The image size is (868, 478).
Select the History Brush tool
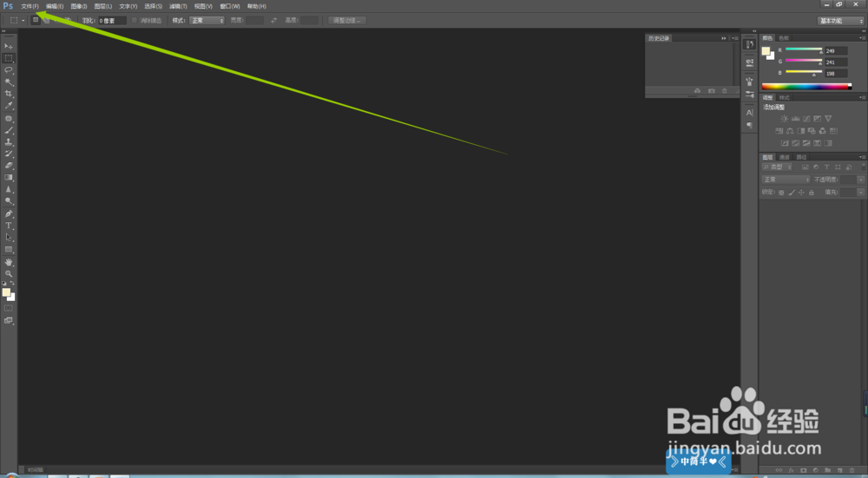9,154
